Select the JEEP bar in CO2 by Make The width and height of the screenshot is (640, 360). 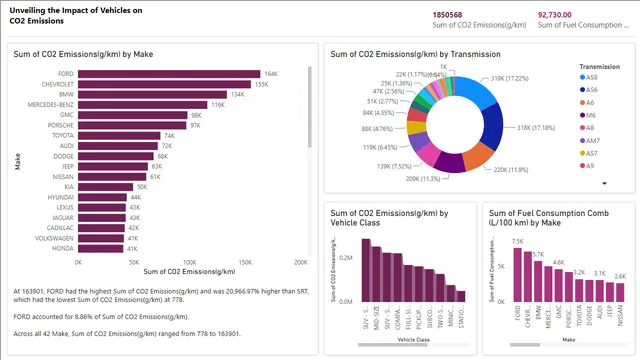click(x=113, y=167)
